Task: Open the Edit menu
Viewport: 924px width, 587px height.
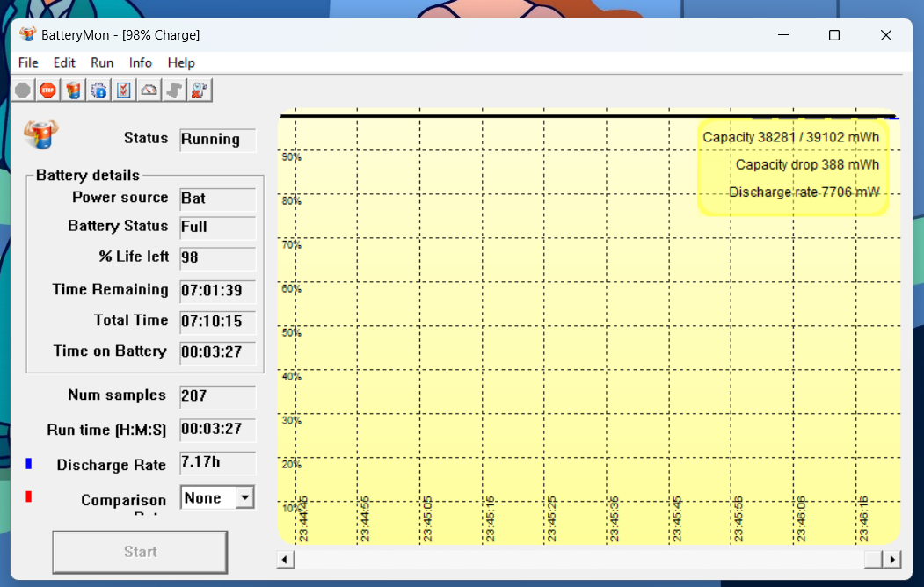Action: point(64,62)
